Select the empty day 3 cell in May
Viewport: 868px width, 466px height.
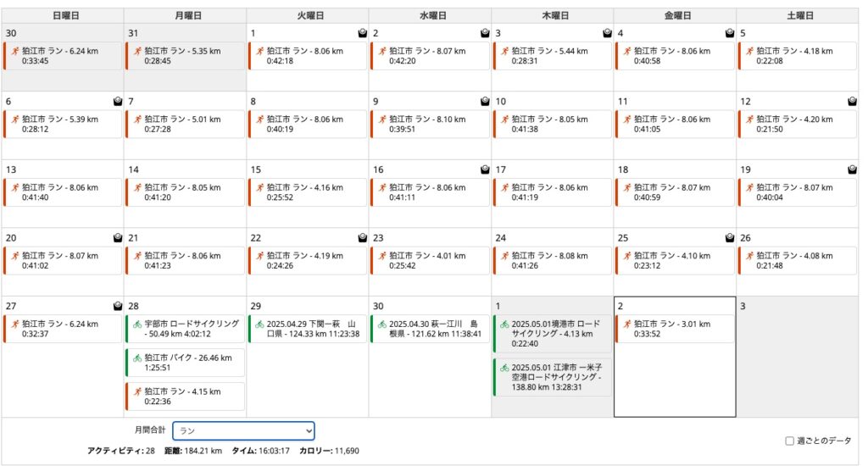pyautogui.click(x=798, y=357)
